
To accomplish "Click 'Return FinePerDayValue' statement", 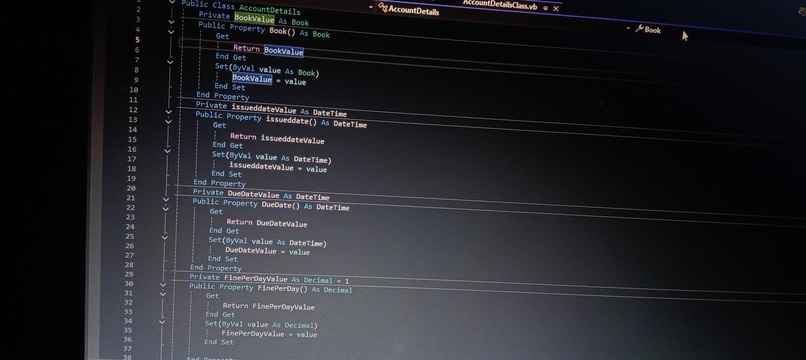I will (268, 306).
